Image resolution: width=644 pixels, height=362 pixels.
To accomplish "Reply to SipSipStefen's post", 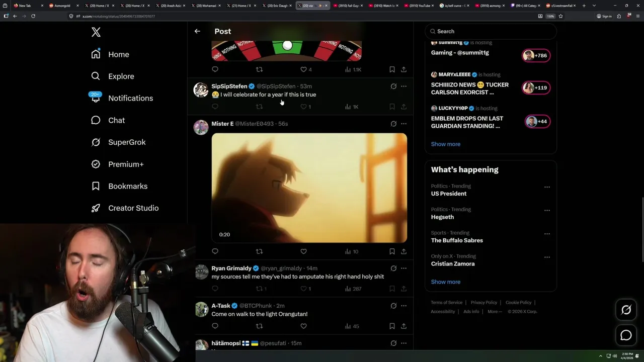I will pos(215,107).
